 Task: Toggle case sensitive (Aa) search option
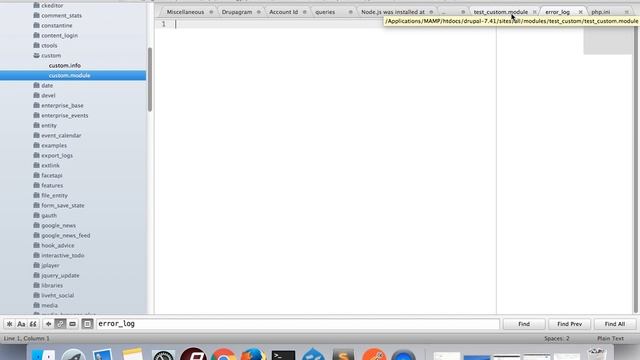[21, 324]
